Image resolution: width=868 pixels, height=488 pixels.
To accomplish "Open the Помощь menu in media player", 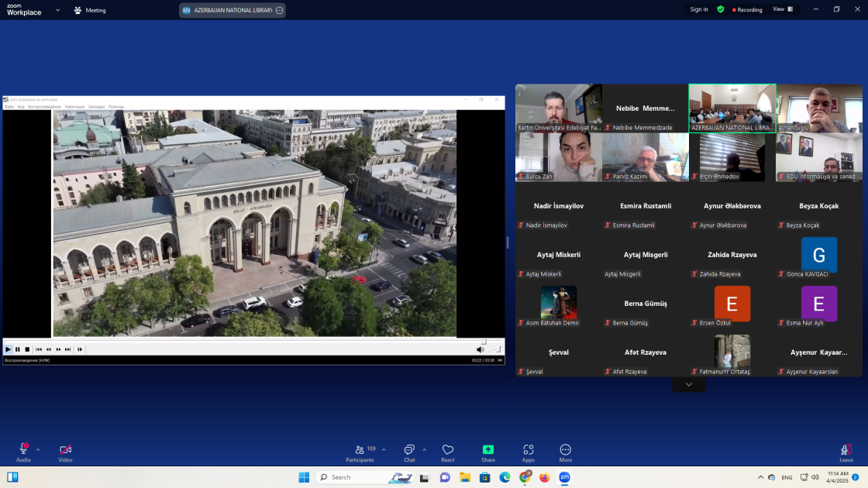I will click(x=116, y=107).
